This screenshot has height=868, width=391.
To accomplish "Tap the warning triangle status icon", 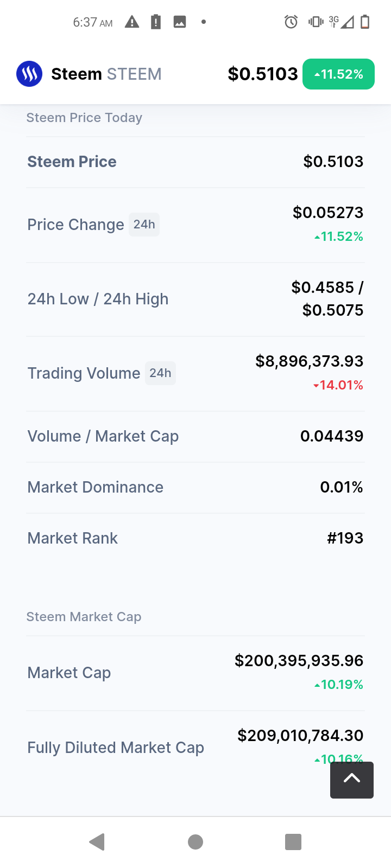I will click(x=132, y=22).
